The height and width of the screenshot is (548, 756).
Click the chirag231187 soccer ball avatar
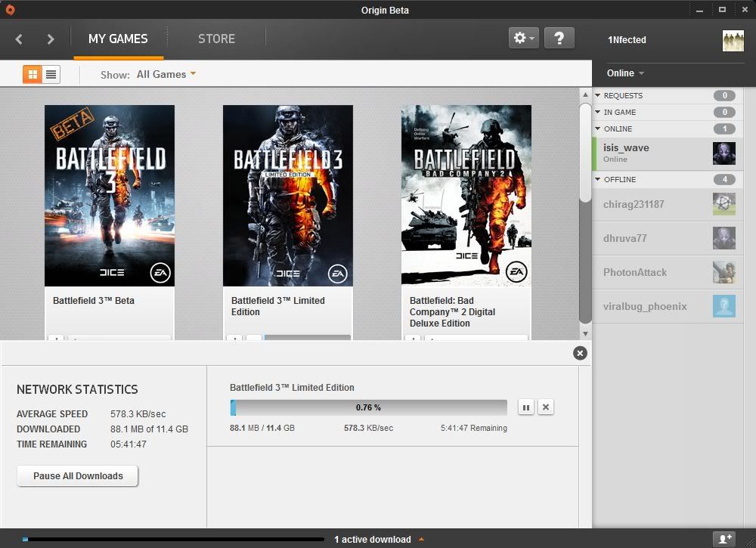724,204
